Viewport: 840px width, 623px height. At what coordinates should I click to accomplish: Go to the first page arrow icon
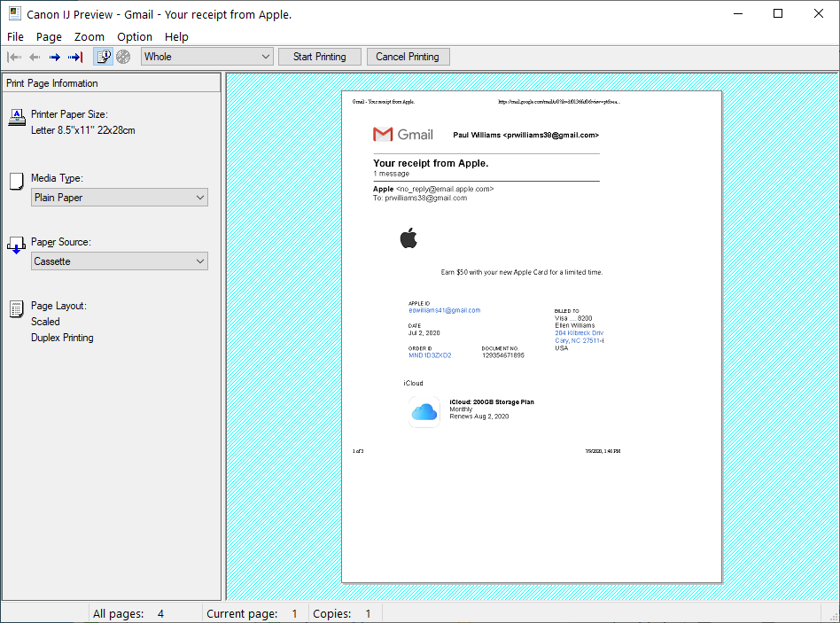pyautogui.click(x=14, y=57)
